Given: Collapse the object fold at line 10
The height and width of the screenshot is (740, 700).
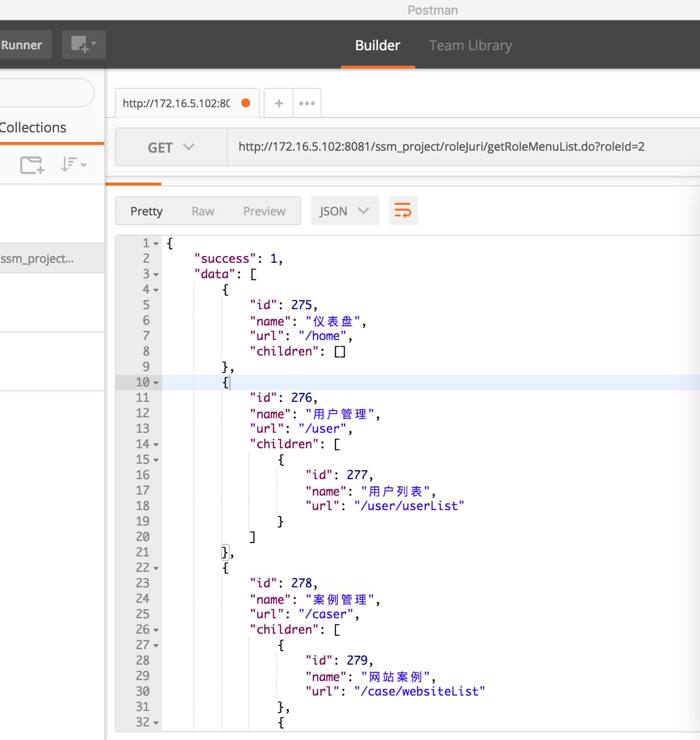Looking at the screenshot, I should [x=156, y=383].
